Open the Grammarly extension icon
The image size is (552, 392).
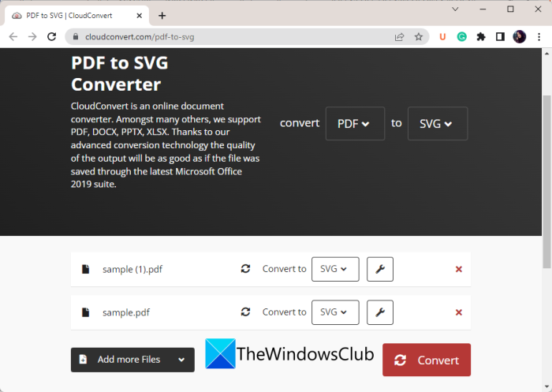462,36
